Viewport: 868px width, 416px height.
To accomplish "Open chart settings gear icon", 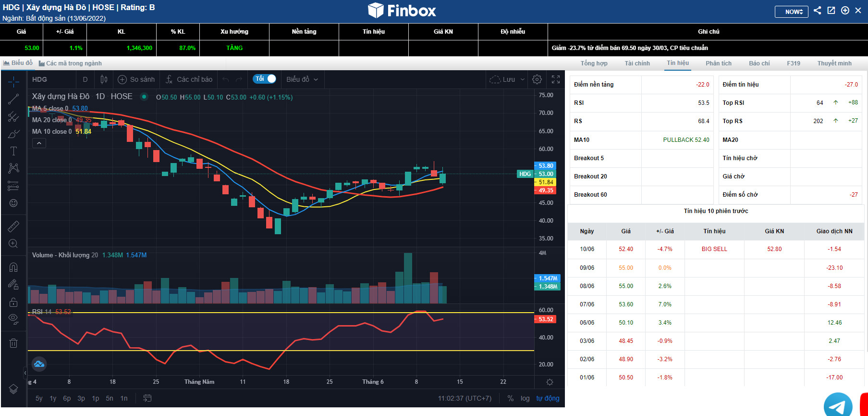I will 537,79.
